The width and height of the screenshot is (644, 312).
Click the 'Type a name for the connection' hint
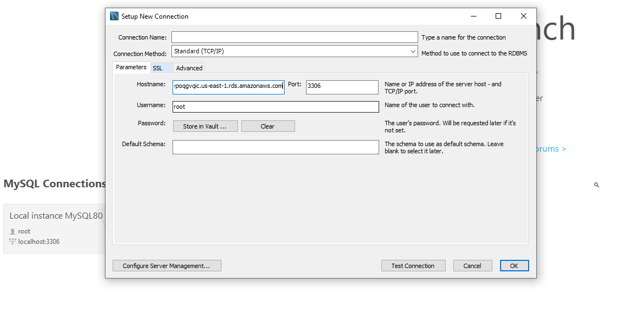click(x=464, y=37)
